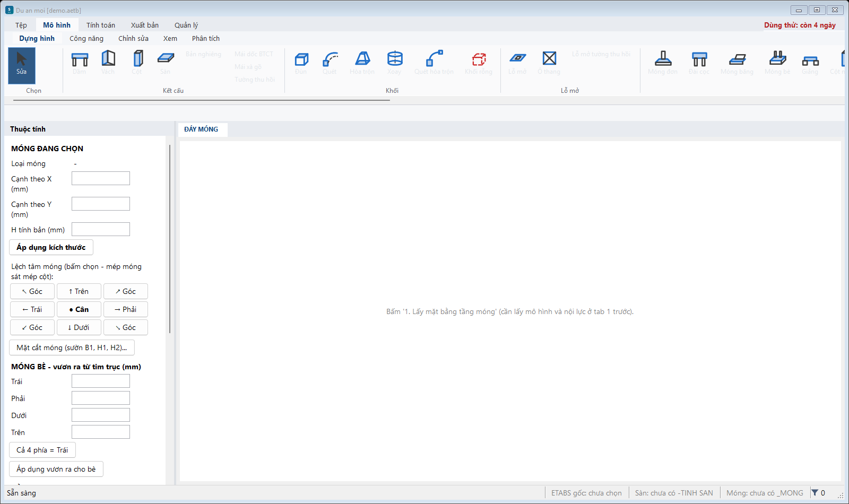Select the Sàn slab tool

(x=166, y=63)
